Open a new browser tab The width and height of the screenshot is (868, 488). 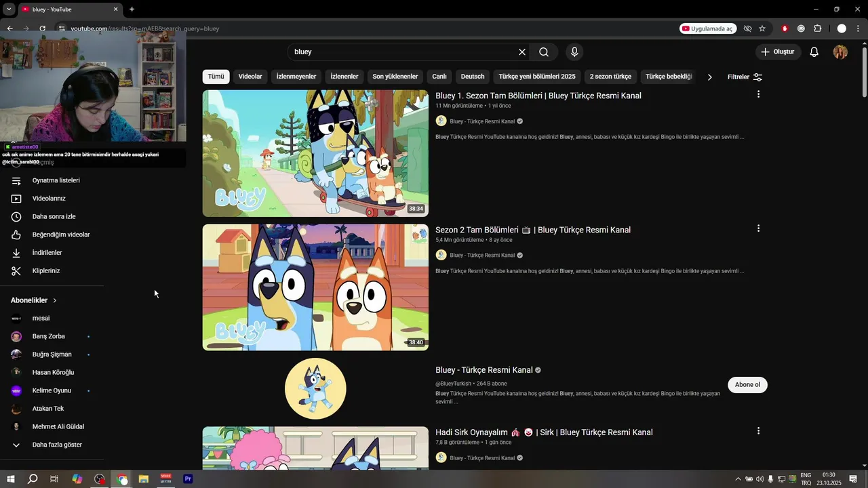click(132, 9)
